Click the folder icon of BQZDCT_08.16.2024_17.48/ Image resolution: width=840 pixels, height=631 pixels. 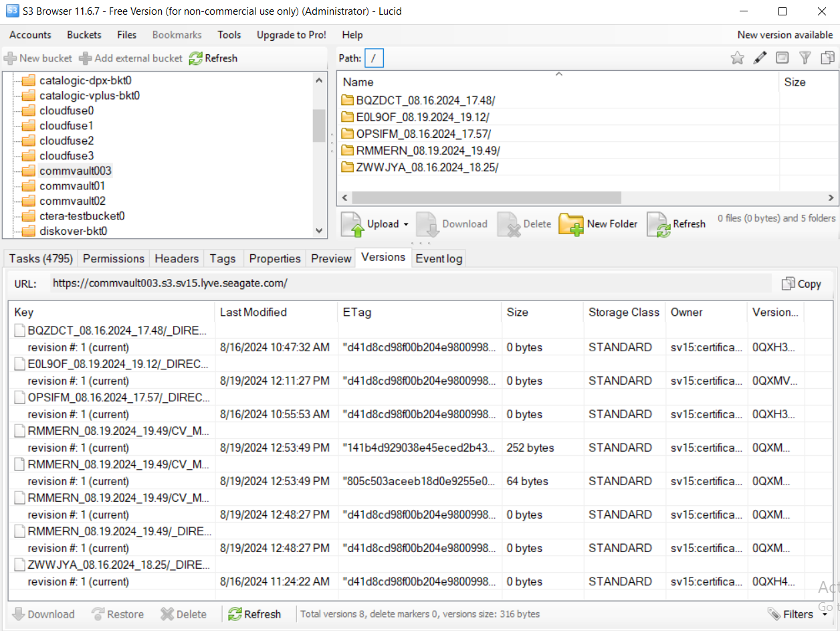click(347, 100)
